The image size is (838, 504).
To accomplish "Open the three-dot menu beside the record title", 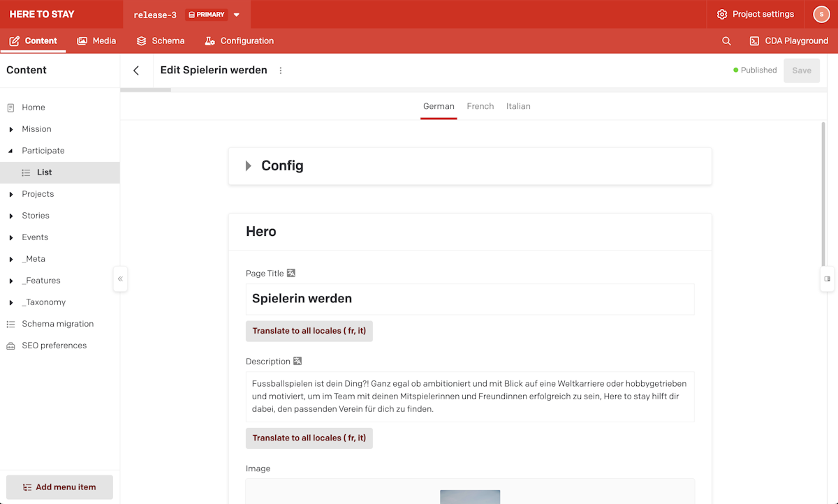I will pos(281,71).
